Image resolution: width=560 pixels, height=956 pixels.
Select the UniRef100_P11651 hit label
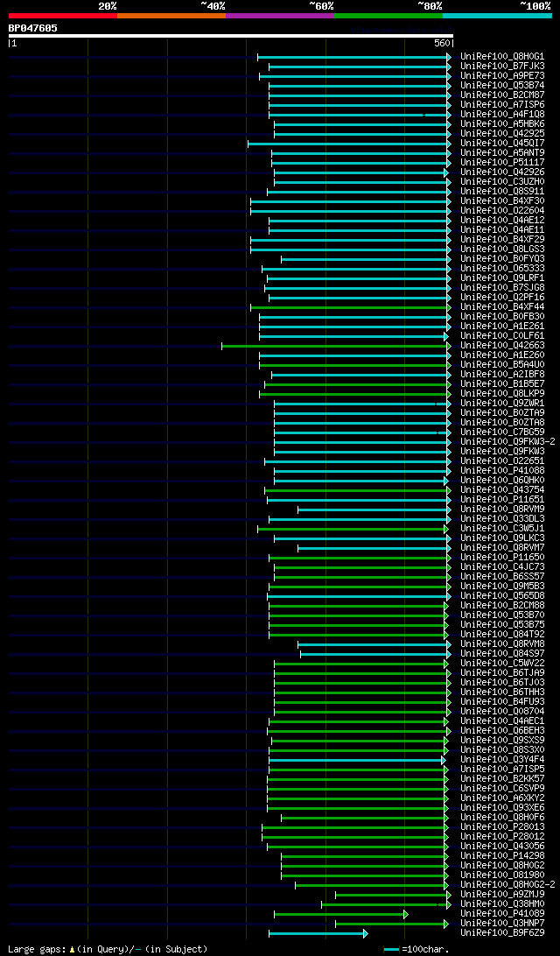[x=503, y=500]
